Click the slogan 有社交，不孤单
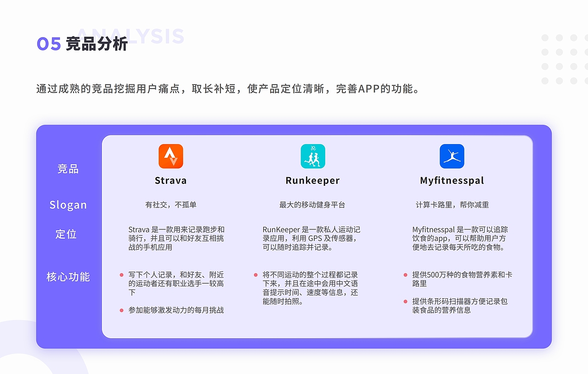This screenshot has height=374, width=588. point(171,205)
